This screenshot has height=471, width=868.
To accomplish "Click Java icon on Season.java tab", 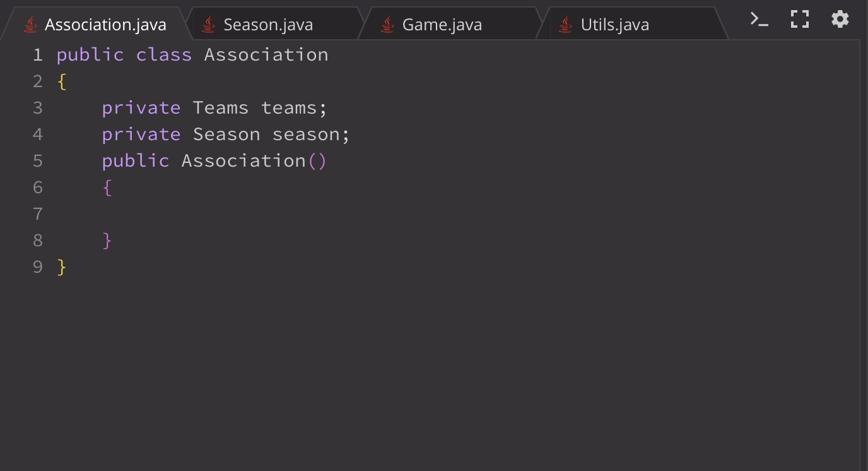I will pyautogui.click(x=209, y=25).
